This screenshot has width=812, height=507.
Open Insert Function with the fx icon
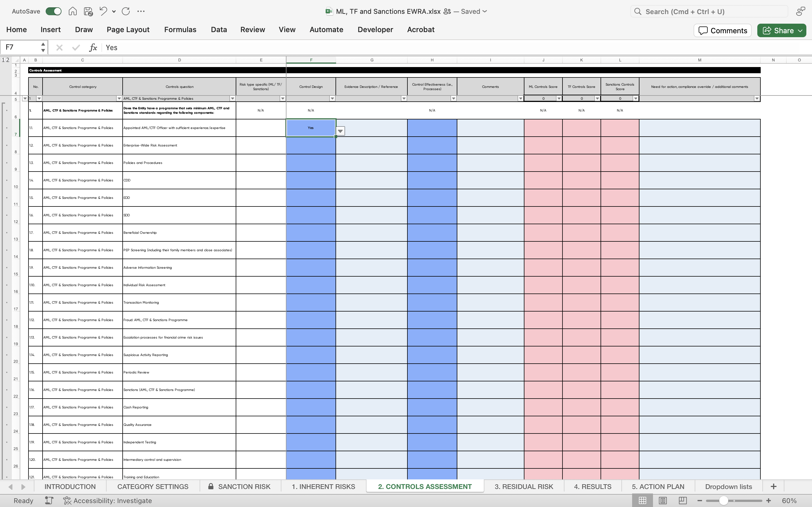[x=93, y=47]
